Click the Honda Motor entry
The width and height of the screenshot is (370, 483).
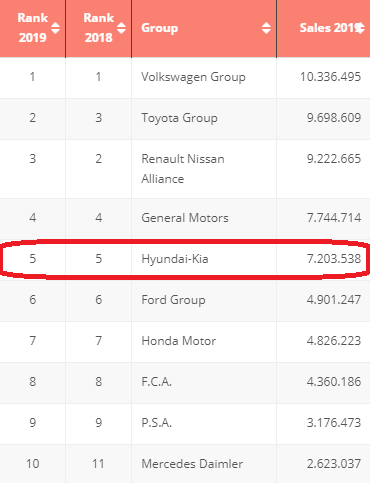pos(179,341)
